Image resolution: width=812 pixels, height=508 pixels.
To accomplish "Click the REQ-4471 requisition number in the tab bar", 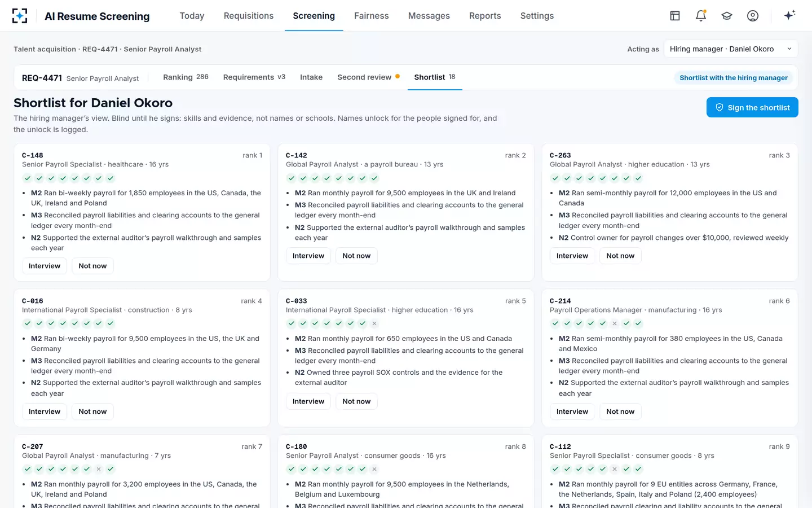I will (42, 78).
